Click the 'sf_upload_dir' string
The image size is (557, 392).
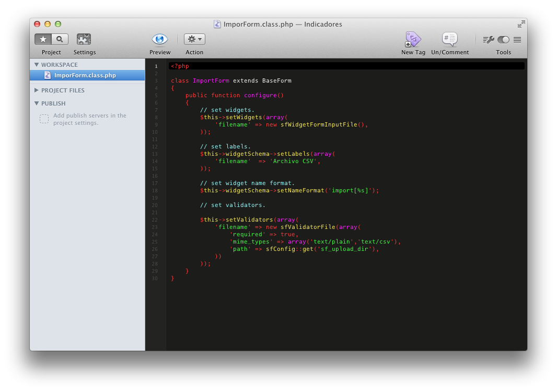[344, 249]
